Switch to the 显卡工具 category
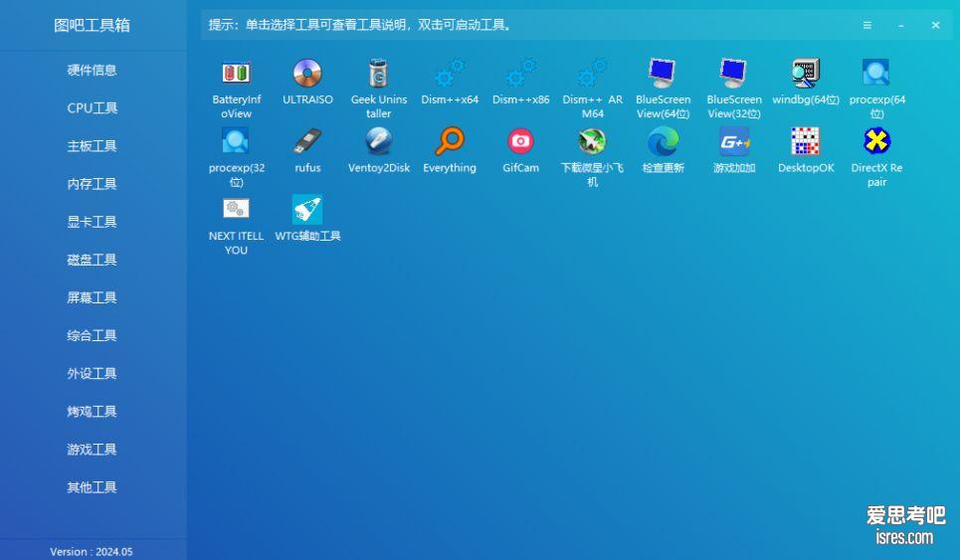 click(92, 222)
